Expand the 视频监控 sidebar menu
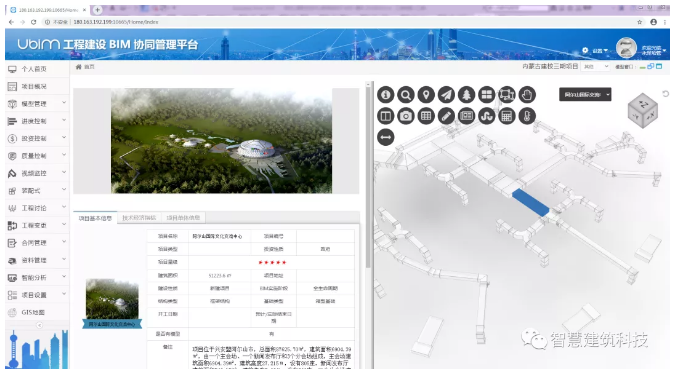The width and height of the screenshot is (676, 374). [37, 173]
